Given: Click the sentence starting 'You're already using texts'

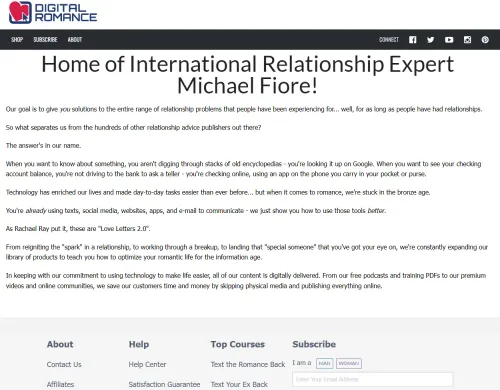Looking at the screenshot, I should (196, 210).
